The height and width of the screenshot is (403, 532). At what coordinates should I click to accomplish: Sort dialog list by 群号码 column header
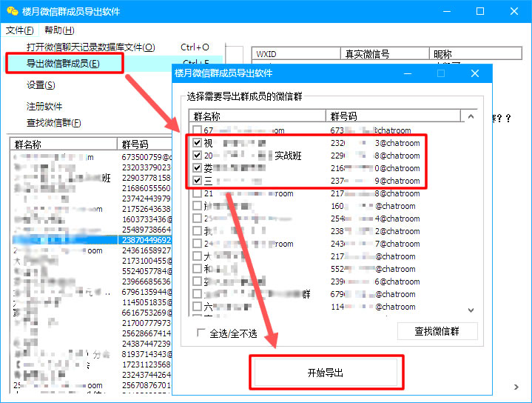point(393,116)
